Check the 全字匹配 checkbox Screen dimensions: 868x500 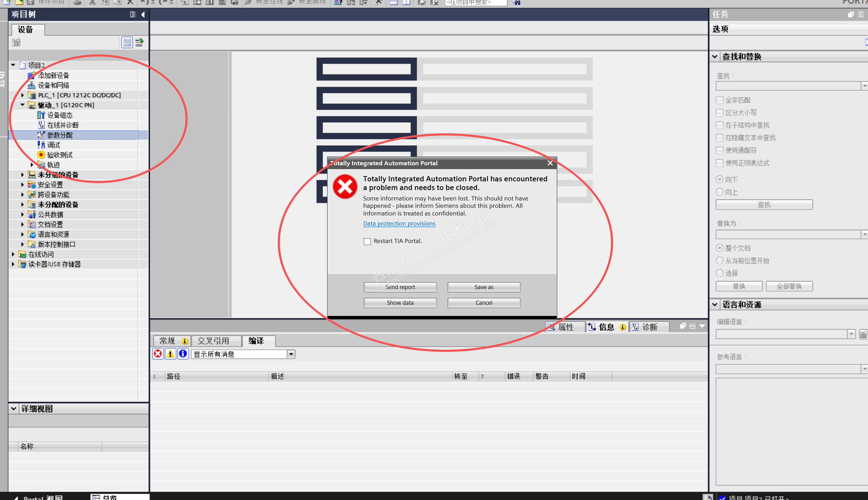click(719, 100)
